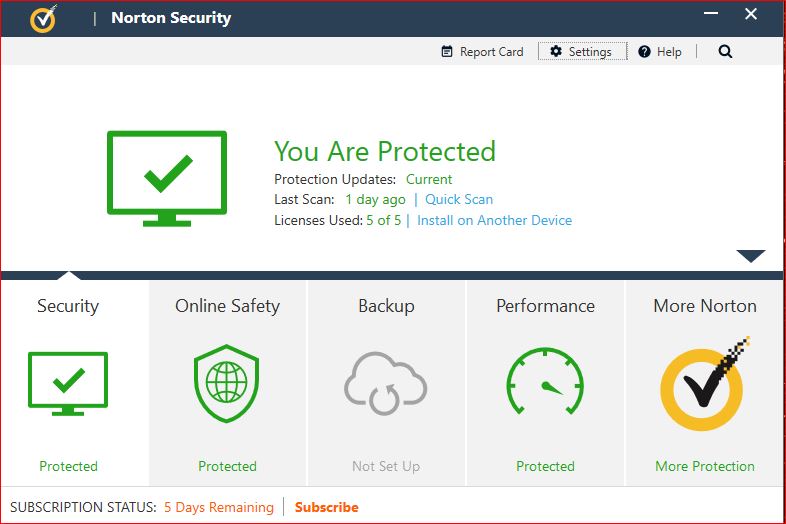Click the Performance gauge icon

[545, 381]
